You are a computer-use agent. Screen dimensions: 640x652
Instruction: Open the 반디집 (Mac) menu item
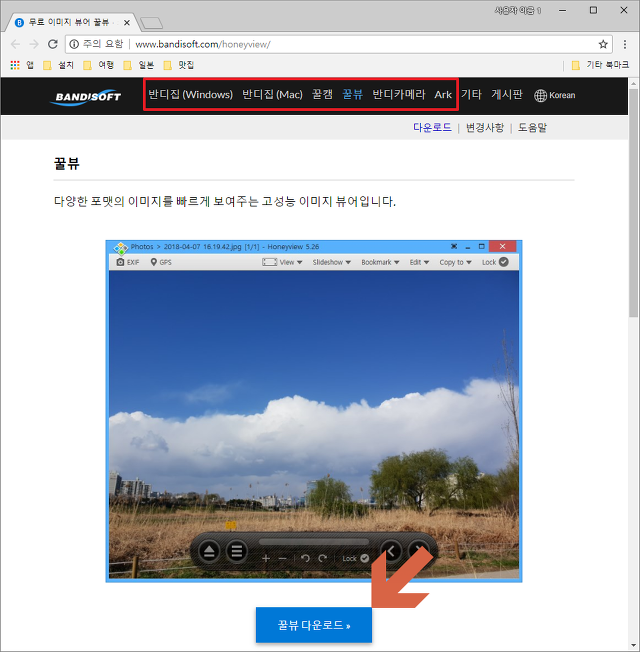pos(272,95)
